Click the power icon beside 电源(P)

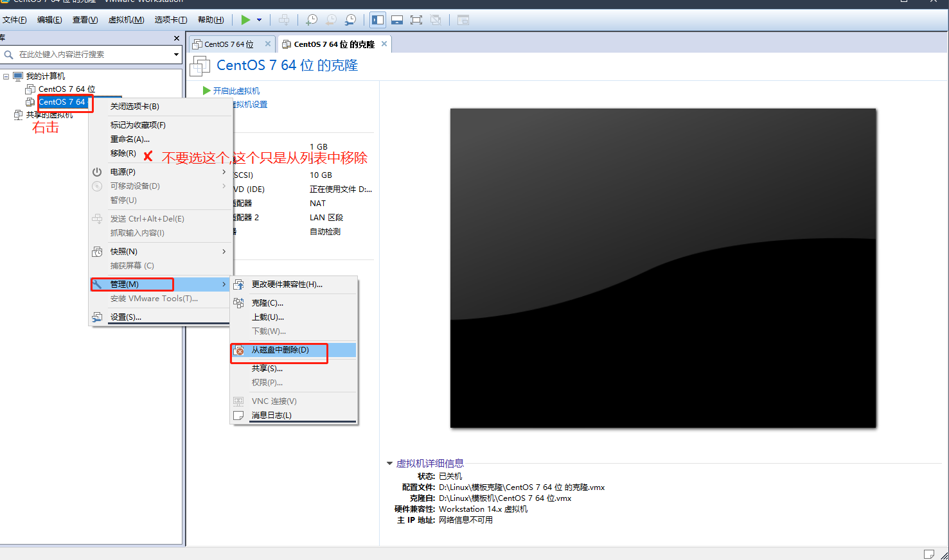pyautogui.click(x=97, y=172)
